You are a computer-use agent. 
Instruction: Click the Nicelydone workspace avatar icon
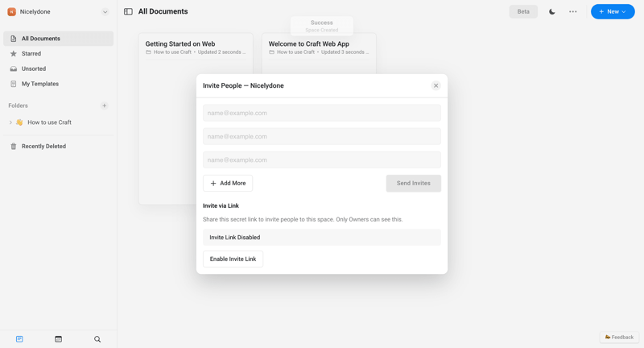tap(11, 12)
